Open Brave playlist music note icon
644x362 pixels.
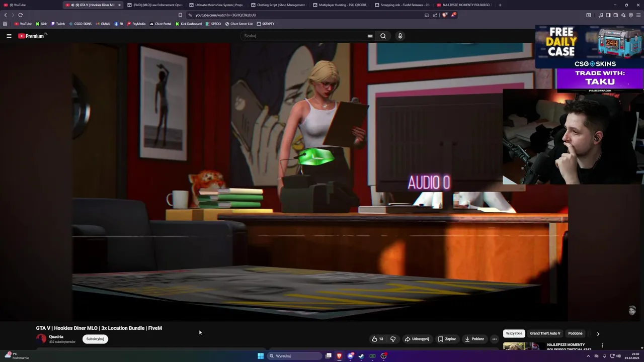[601, 15]
